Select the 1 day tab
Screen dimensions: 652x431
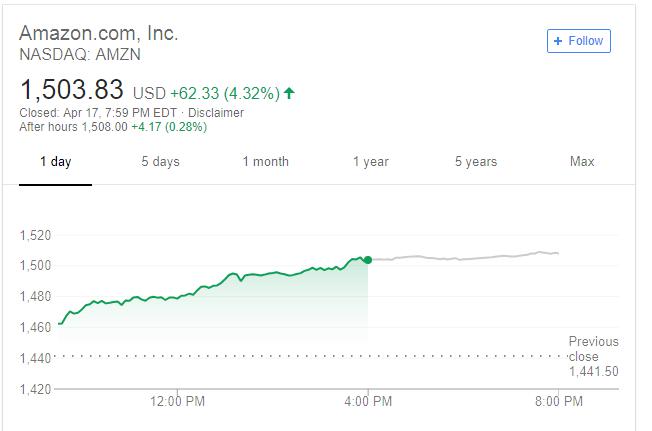(55, 162)
